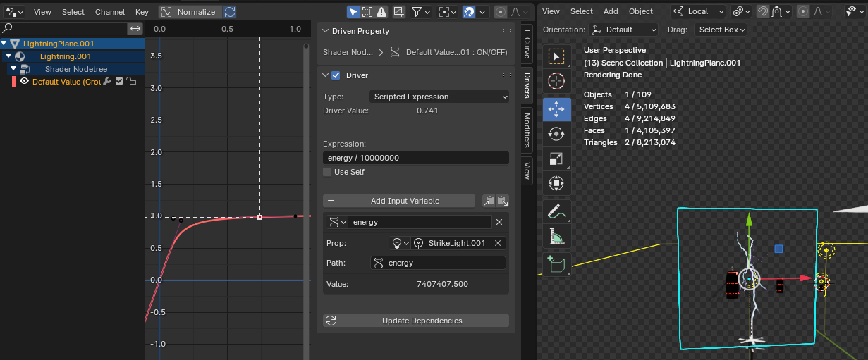868x360 pixels.
Task: Open the Orientation Default dropdown
Action: (x=624, y=30)
